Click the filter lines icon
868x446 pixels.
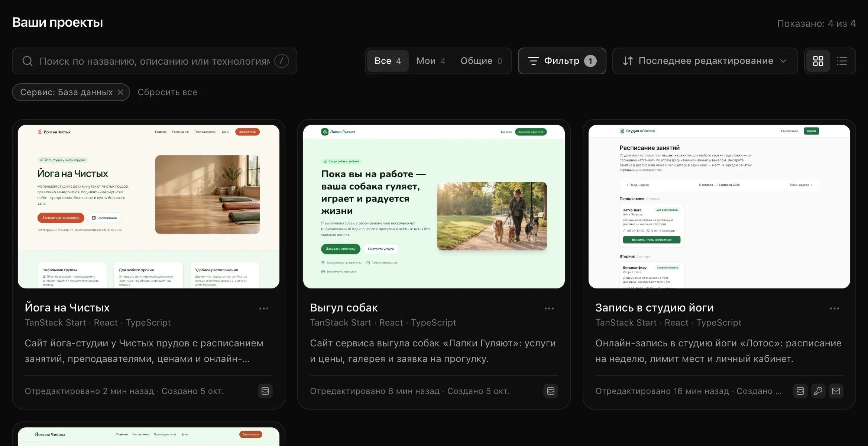pos(533,61)
